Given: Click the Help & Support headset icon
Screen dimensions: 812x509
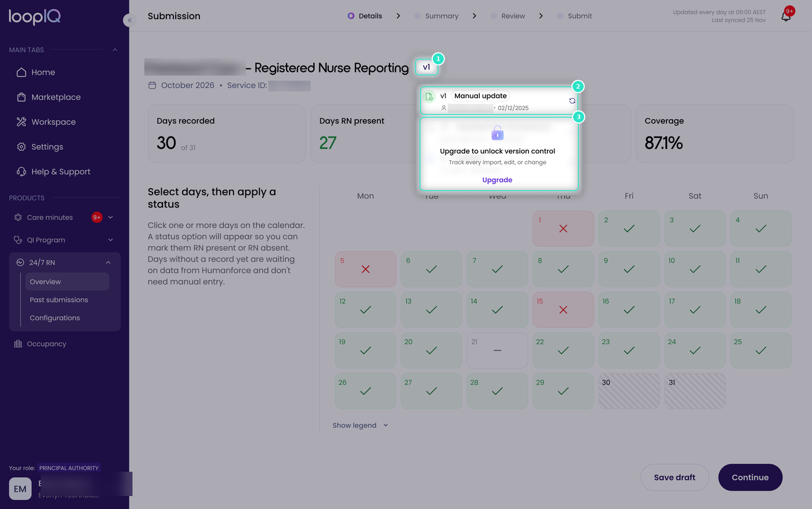Looking at the screenshot, I should pyautogui.click(x=21, y=172).
